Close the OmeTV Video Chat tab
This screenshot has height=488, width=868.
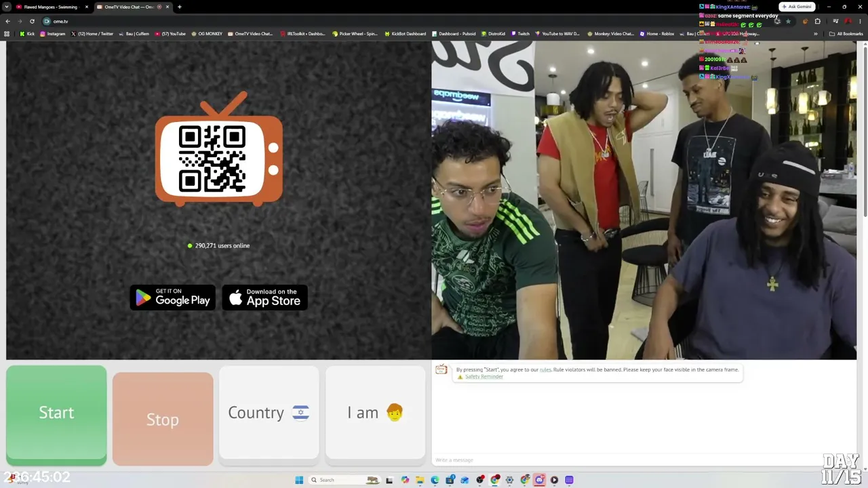pyautogui.click(x=167, y=7)
